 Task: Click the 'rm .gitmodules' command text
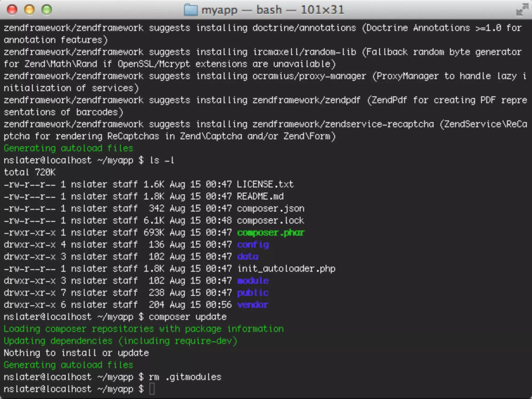click(x=185, y=377)
